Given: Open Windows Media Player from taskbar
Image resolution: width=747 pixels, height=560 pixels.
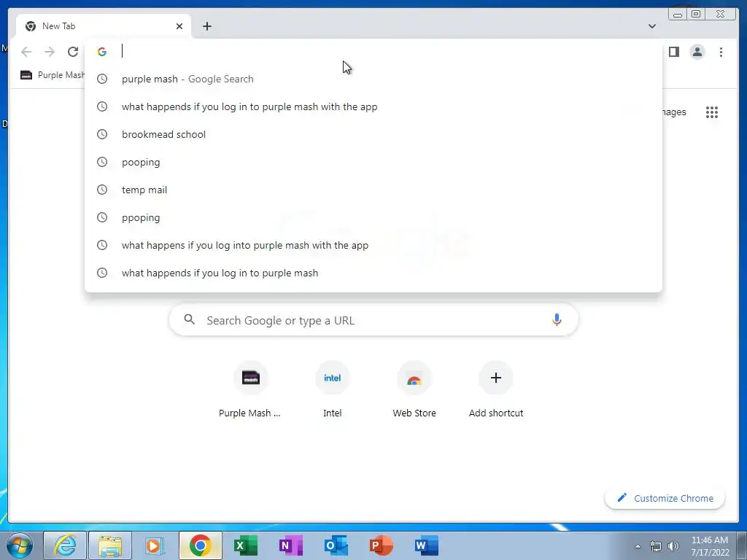Looking at the screenshot, I should [155, 545].
